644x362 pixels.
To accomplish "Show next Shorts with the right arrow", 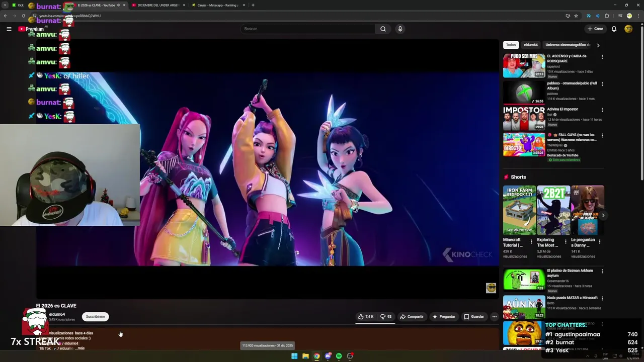I will 603,215.
